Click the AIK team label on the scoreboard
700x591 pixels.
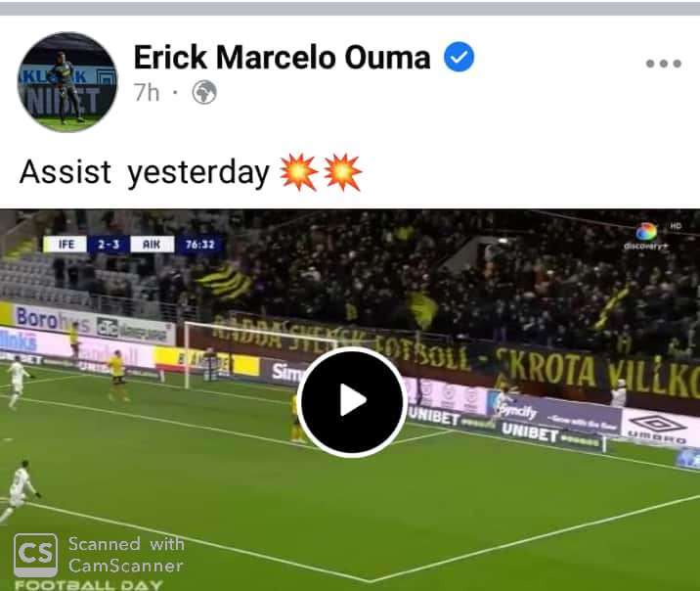pos(152,245)
